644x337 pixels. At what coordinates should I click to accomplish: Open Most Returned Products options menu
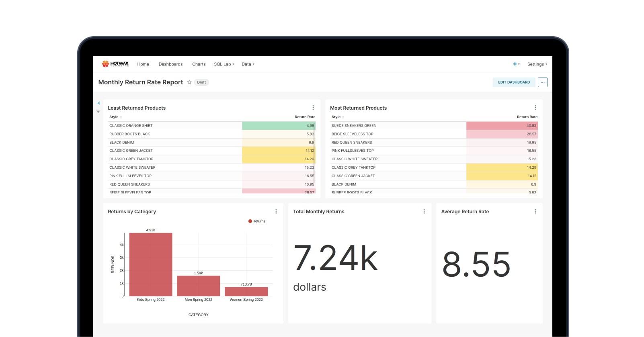535,108
